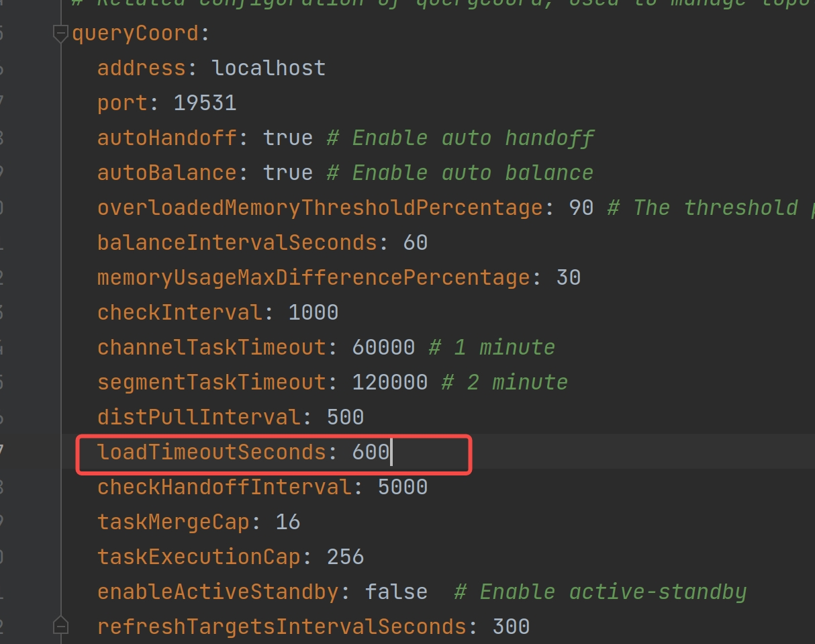Click distPullInterval value 500
The height and width of the screenshot is (644, 815).
[x=345, y=417]
